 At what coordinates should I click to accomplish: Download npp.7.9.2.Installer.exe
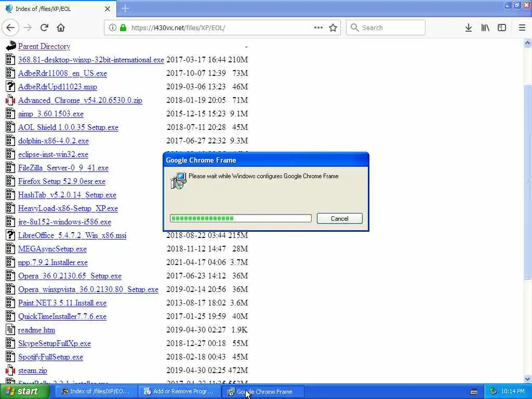pos(52,262)
